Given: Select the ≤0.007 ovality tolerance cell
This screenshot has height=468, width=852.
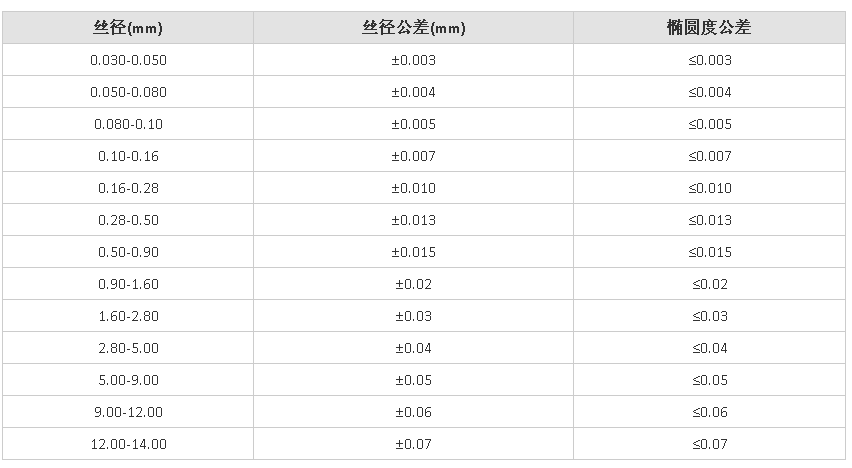Looking at the screenshot, I should pyautogui.click(x=709, y=156).
